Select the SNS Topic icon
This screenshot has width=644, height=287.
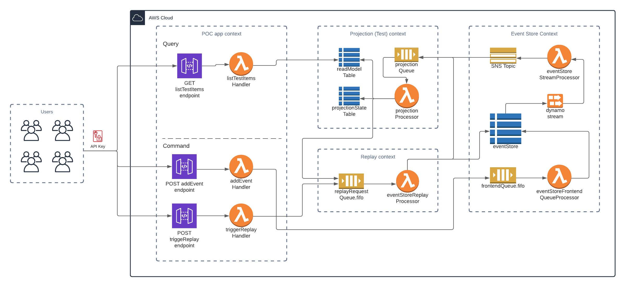coord(503,55)
